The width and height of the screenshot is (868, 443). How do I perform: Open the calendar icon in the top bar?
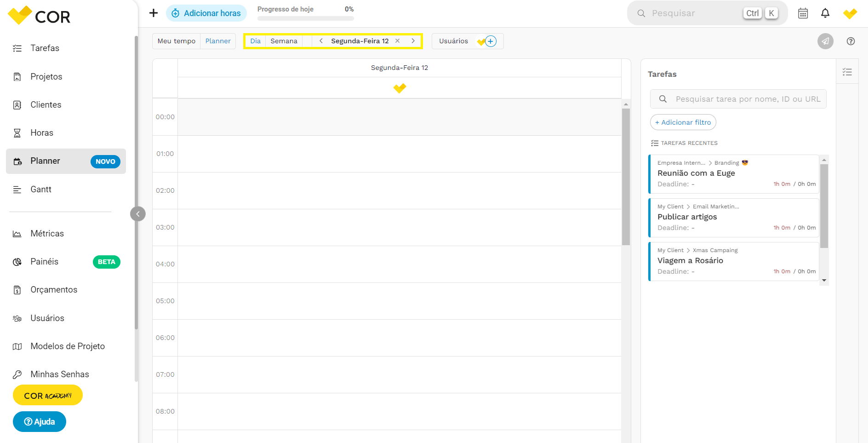[x=803, y=13]
